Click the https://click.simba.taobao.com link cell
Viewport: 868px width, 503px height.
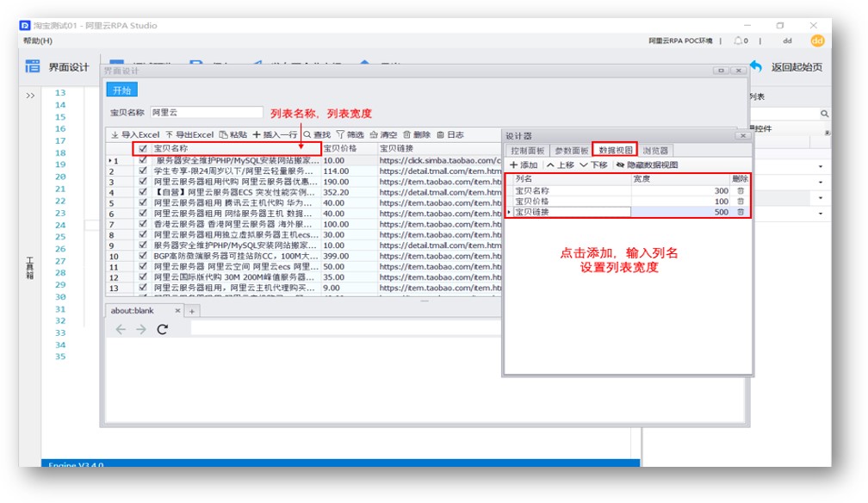439,161
